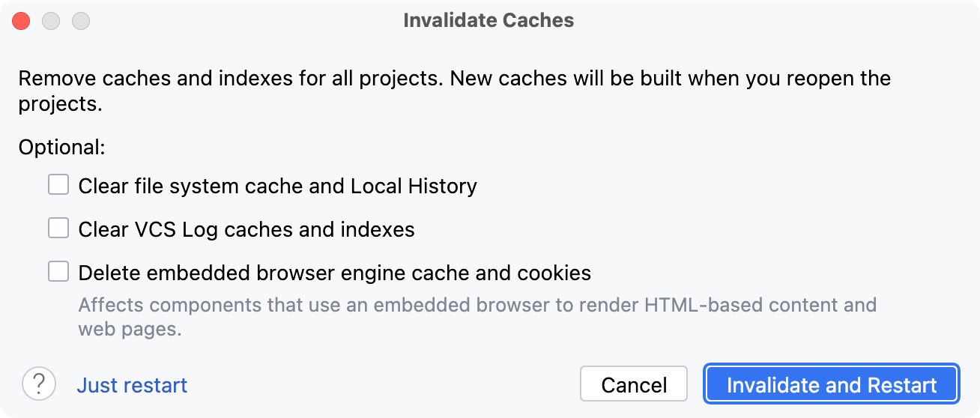Screen dimensions: 980x418
Task: Enable Clear file system cache checkbox
Action: coord(58,184)
